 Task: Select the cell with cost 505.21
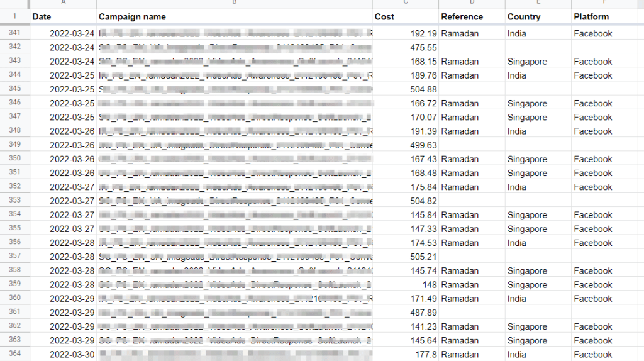[x=406, y=257]
